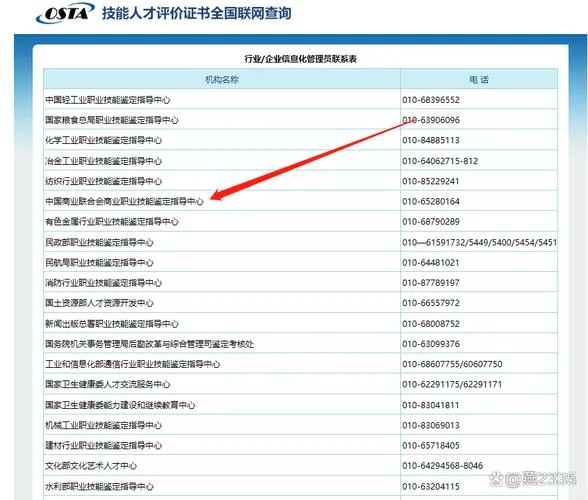Click 文化部文化艺术人才中心
This screenshot has width=588, height=500.
coord(91,466)
